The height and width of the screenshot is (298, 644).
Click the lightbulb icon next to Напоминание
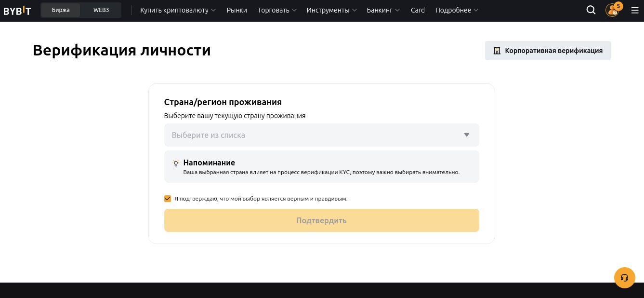[175, 163]
